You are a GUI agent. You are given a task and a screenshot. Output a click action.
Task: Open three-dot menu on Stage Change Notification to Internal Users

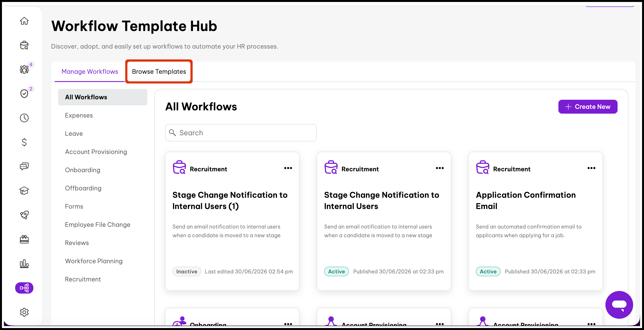439,168
